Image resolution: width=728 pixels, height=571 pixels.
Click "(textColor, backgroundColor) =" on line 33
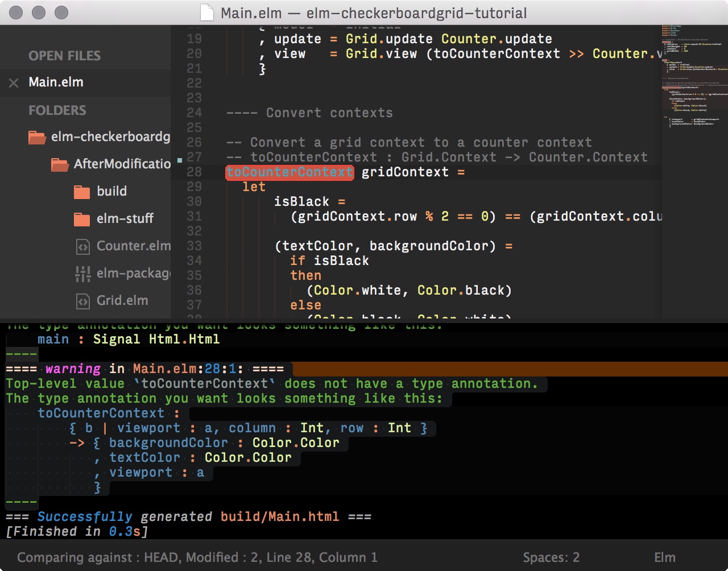click(x=394, y=246)
